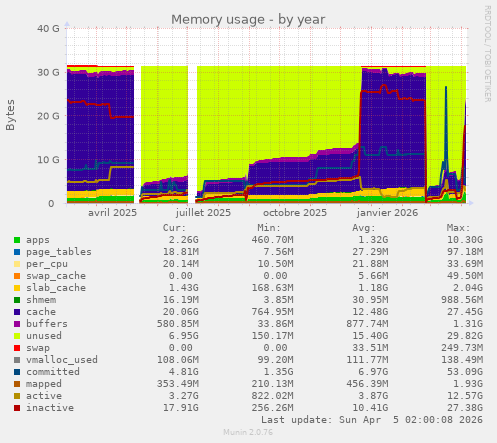Click the 'juillet 2025' x-axis label
The height and width of the screenshot is (443, 497).
[x=203, y=213]
